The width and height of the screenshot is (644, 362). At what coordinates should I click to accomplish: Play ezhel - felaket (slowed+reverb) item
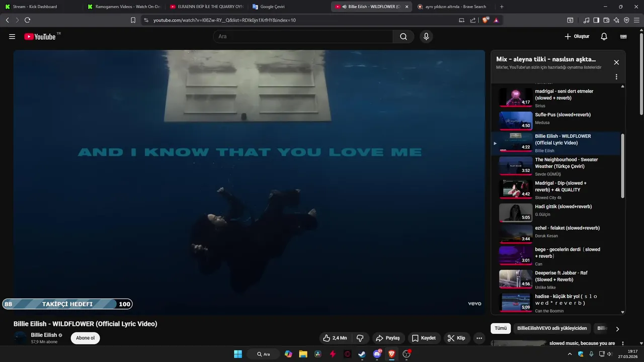click(x=556, y=233)
